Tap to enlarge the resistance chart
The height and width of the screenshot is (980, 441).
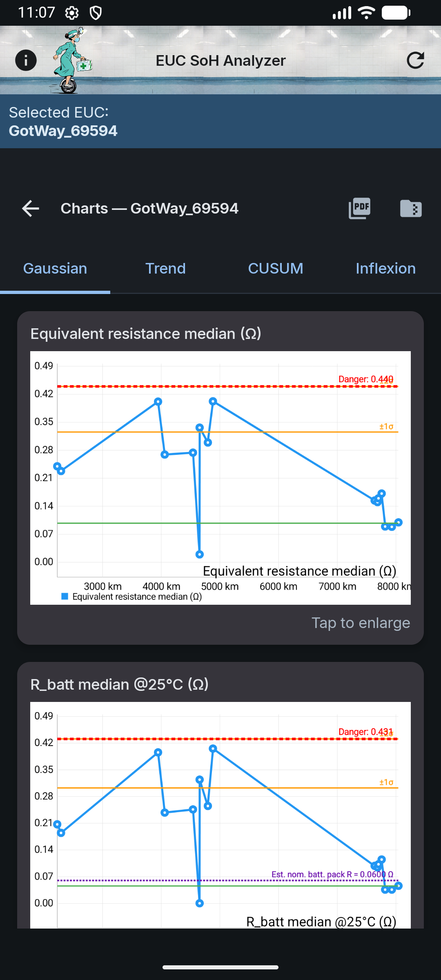361,623
